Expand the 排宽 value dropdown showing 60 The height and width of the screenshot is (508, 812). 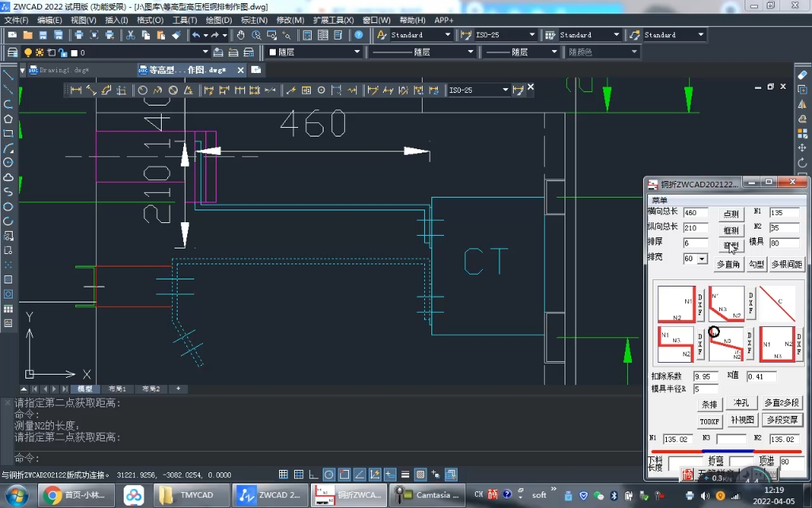pyautogui.click(x=701, y=259)
